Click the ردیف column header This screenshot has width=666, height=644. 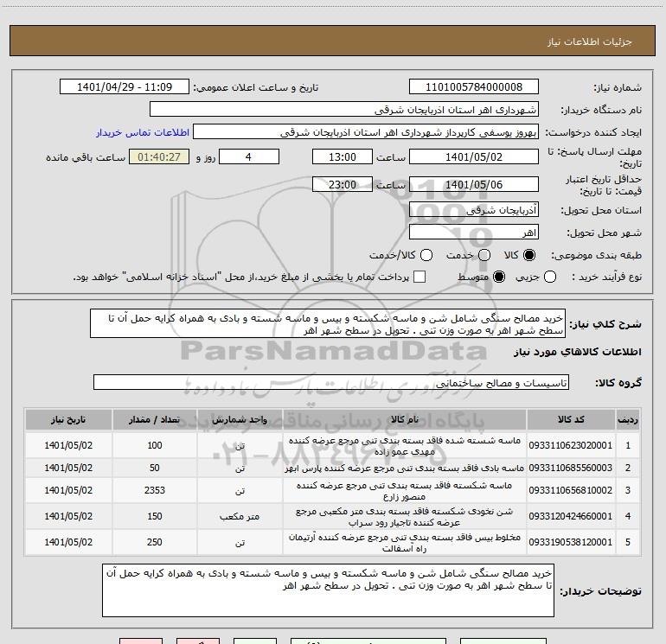(x=628, y=419)
